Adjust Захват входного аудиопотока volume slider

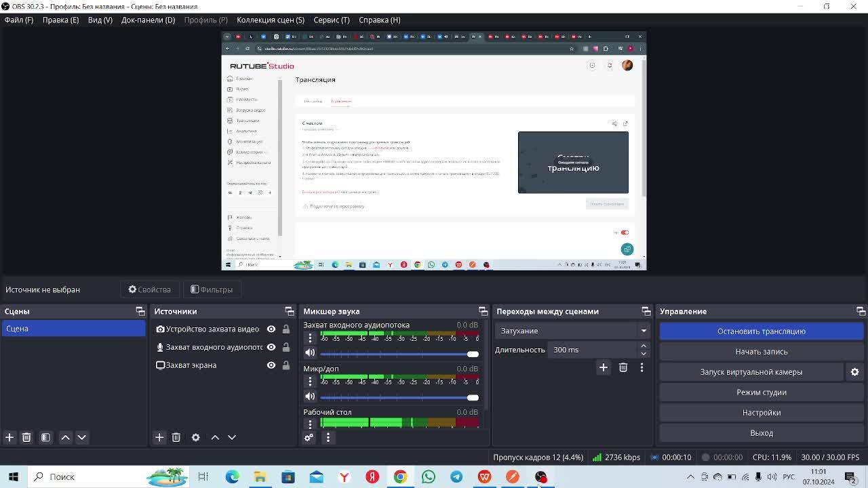point(399,354)
